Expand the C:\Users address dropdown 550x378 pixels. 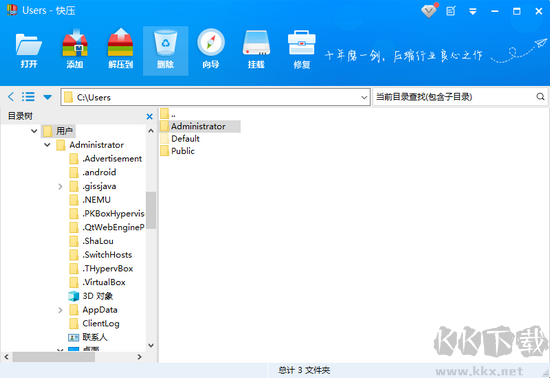click(364, 97)
